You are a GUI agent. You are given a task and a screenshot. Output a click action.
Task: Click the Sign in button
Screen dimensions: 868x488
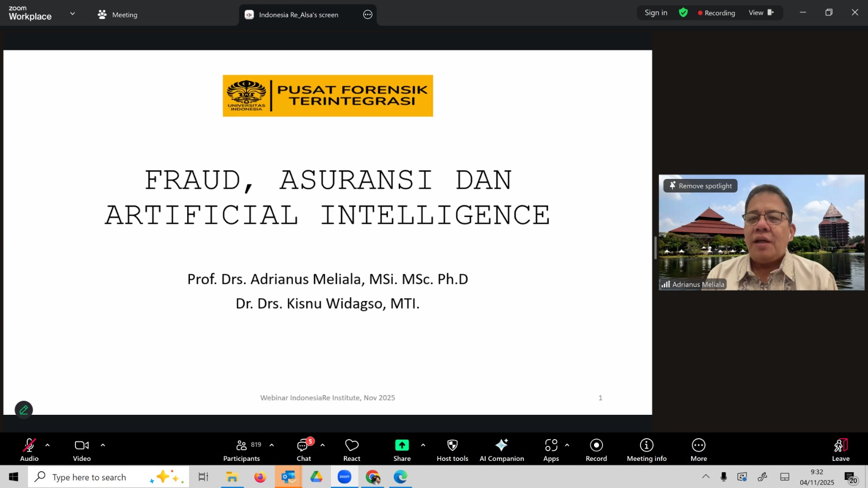[x=655, y=12]
